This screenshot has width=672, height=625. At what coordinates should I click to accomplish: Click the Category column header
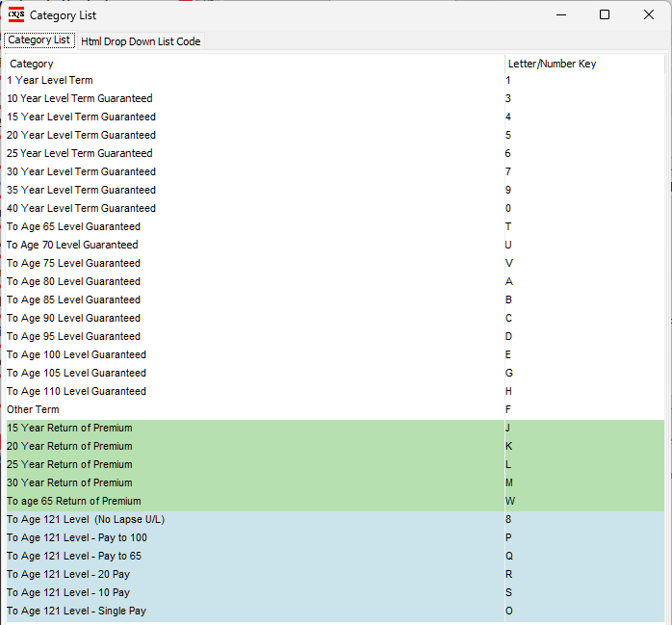click(32, 64)
